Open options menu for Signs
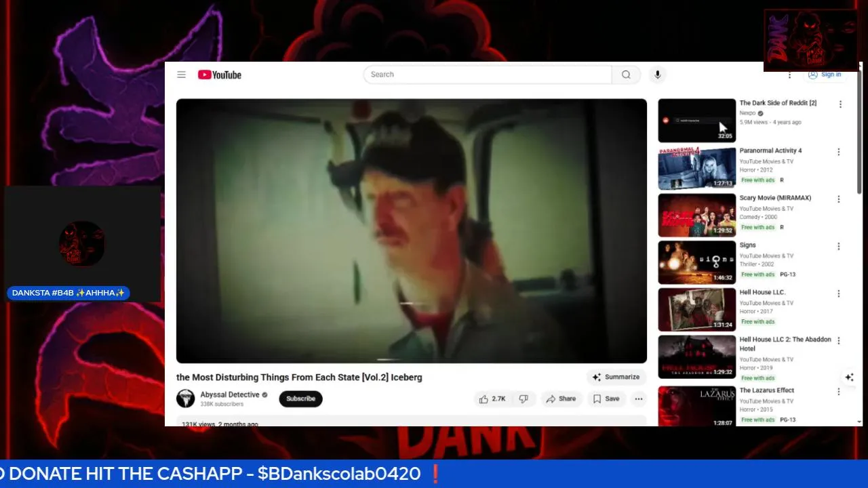 click(839, 247)
